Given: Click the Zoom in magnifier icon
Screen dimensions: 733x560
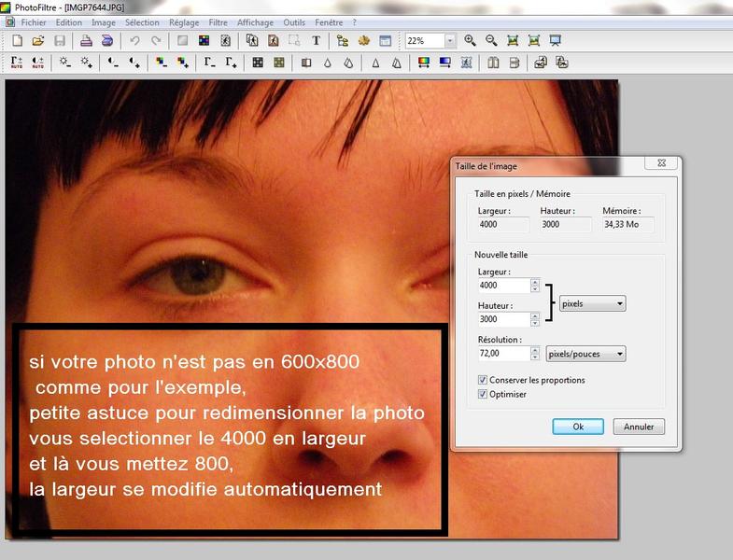Looking at the screenshot, I should (x=470, y=41).
